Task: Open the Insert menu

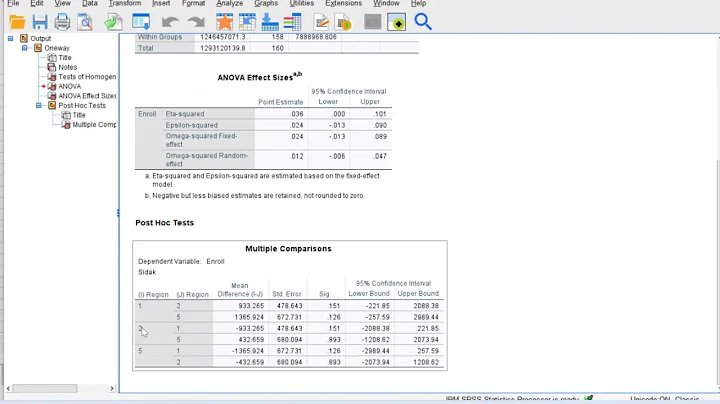Action: pos(161,3)
